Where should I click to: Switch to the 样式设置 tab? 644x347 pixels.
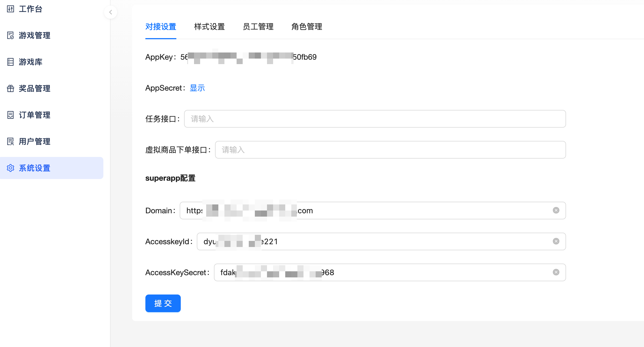click(209, 27)
